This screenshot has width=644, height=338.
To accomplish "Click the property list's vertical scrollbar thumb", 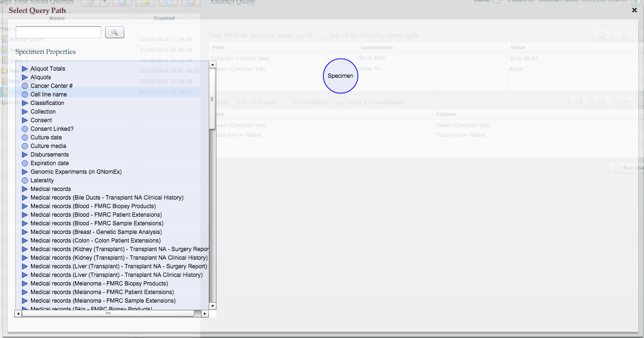I will (x=212, y=98).
